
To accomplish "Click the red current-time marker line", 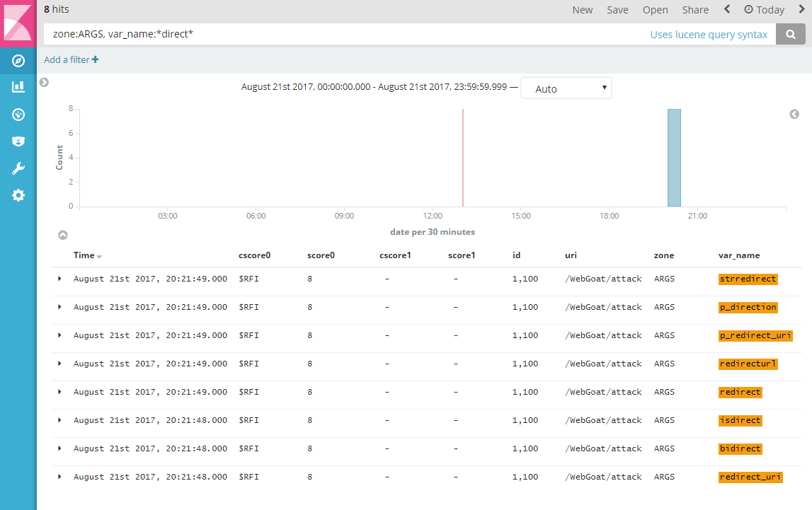I will click(x=462, y=158).
